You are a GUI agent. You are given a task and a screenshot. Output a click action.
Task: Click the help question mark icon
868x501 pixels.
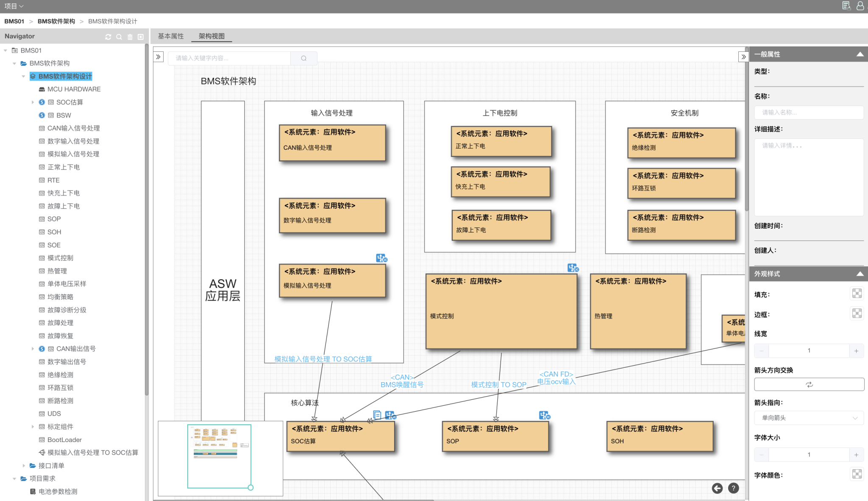pos(733,488)
